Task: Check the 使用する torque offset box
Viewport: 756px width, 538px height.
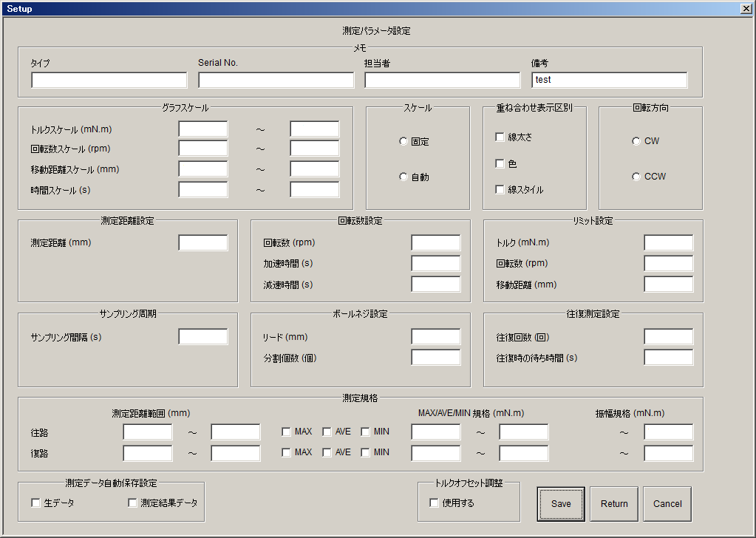Action: tap(435, 503)
